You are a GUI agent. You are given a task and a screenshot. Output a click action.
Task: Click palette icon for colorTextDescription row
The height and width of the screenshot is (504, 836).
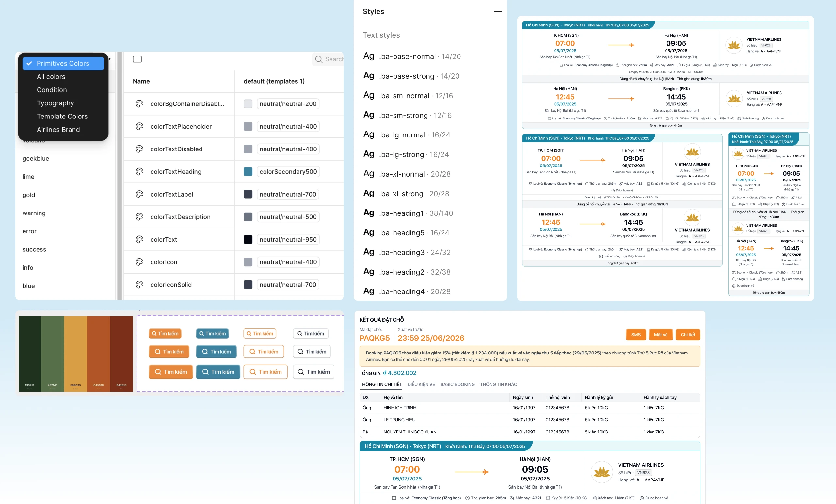pyautogui.click(x=139, y=217)
